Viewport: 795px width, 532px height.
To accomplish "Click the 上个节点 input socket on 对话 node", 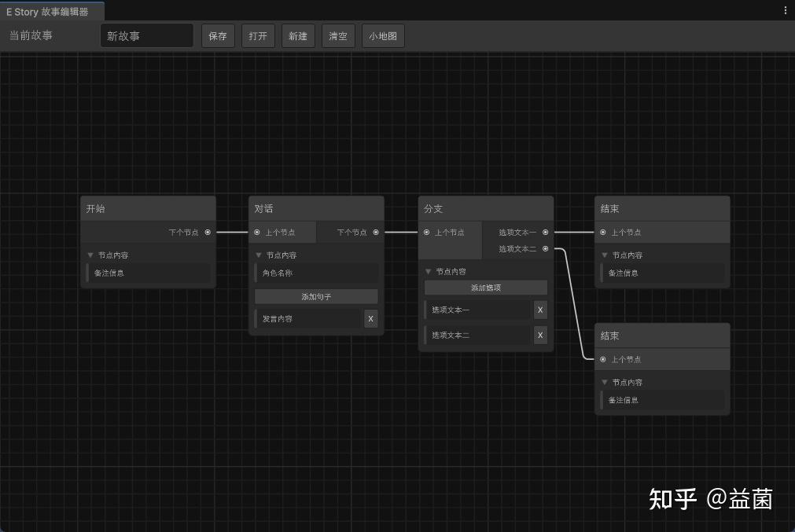I will [257, 232].
